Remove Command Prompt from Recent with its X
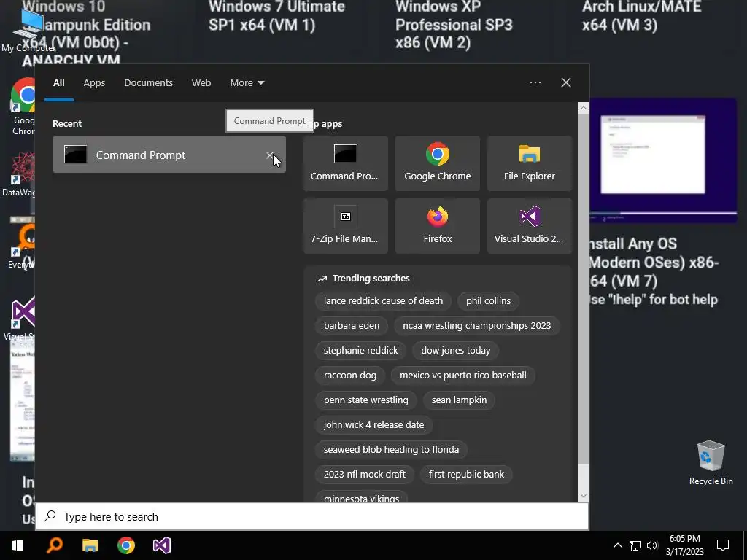Viewport: 747px width, 560px height. click(x=270, y=155)
